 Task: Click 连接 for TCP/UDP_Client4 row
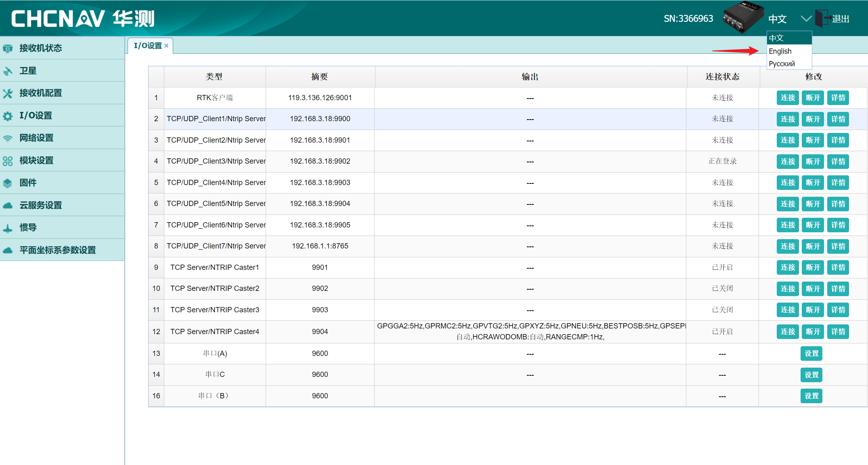[788, 183]
